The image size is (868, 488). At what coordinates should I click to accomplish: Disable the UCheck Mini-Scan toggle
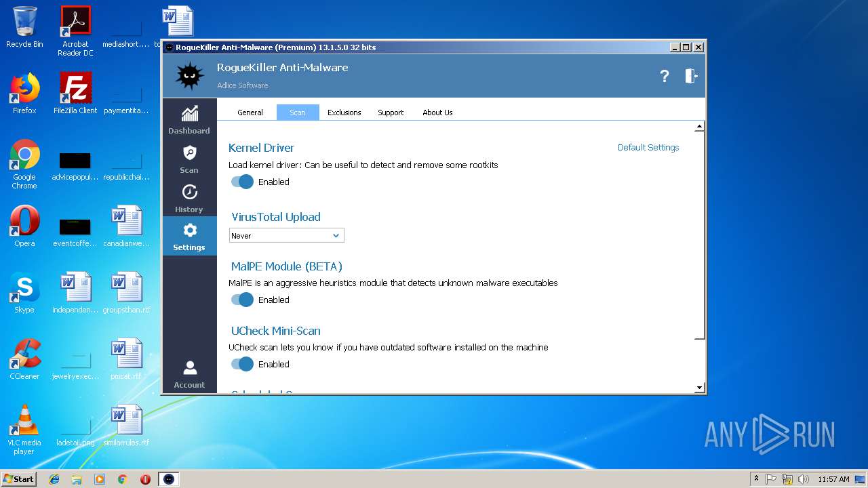point(242,364)
